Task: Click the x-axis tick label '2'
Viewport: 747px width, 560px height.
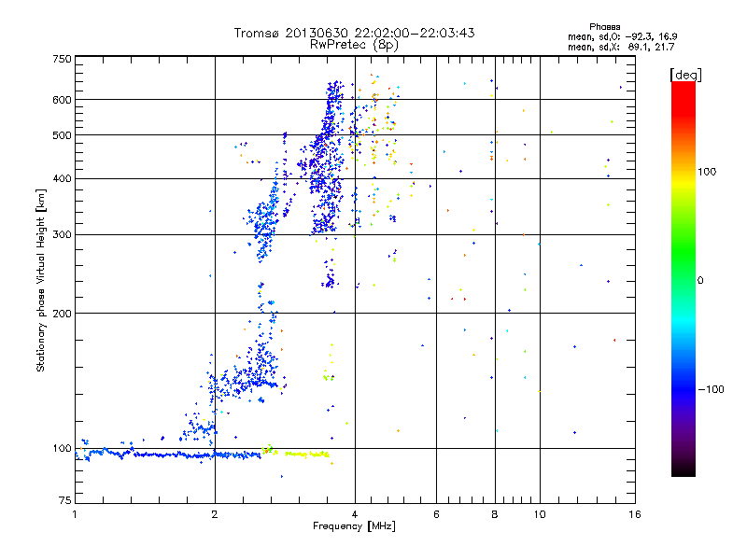Action: (x=215, y=514)
